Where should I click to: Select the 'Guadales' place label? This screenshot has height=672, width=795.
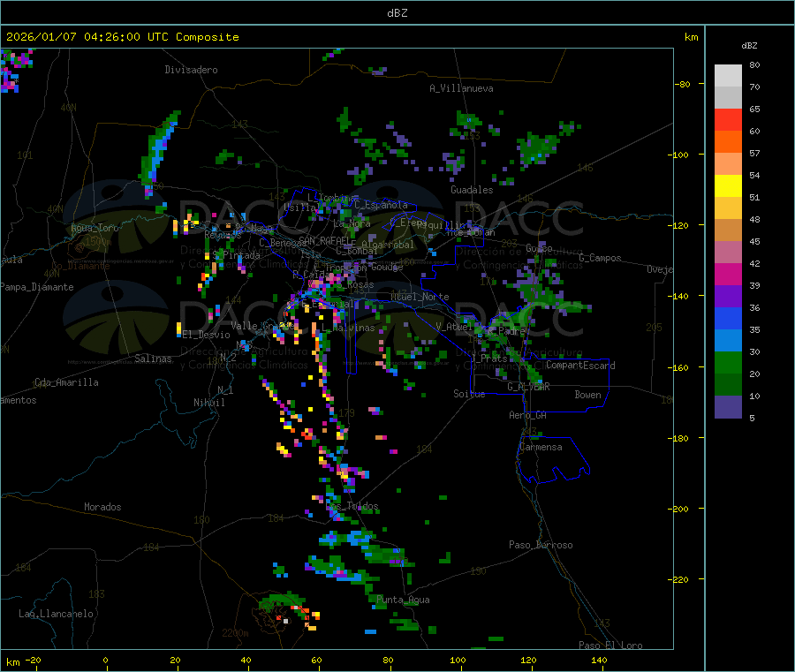(472, 190)
